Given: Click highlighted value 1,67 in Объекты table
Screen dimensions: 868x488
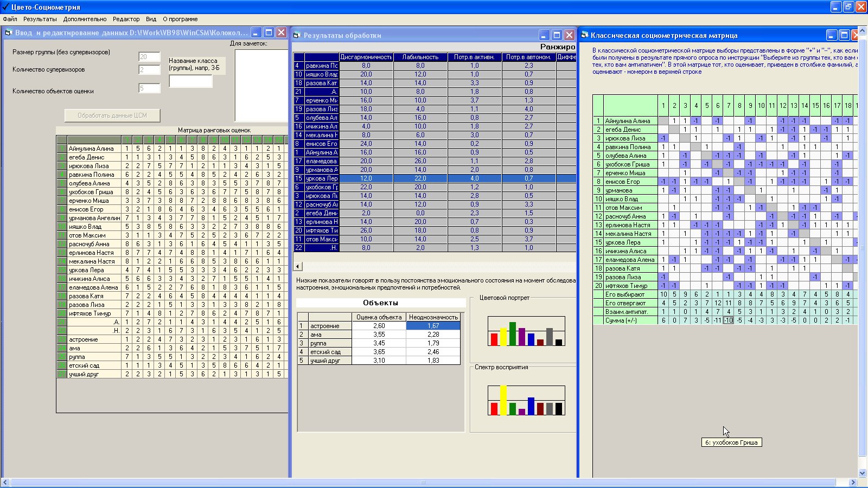Looking at the screenshot, I should point(433,326).
